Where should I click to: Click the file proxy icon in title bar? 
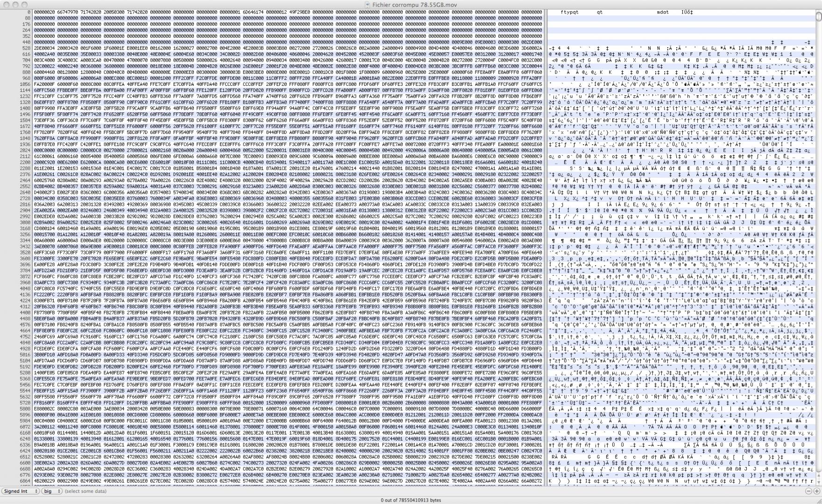click(x=368, y=4)
